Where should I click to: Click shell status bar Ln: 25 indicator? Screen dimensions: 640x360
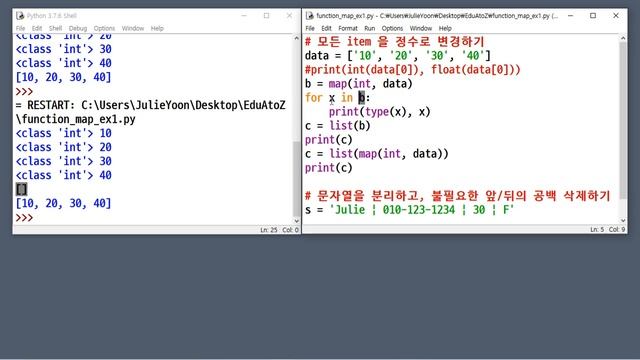[x=269, y=230]
